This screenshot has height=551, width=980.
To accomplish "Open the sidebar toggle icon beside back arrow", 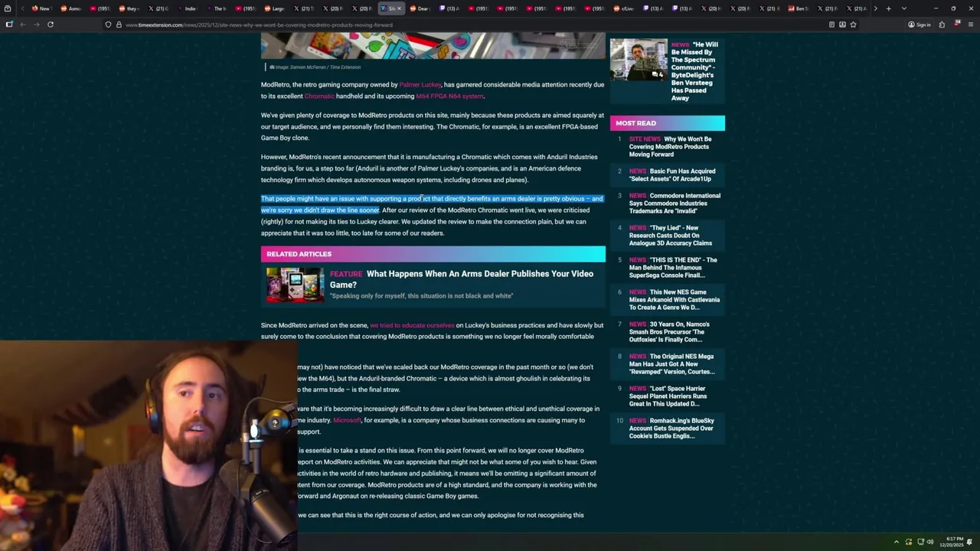I will [x=9, y=24].
